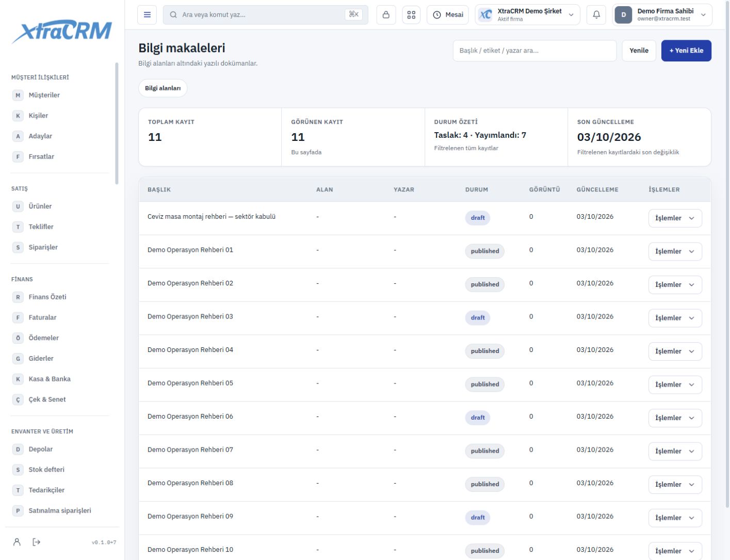Open the user profile icon in sidebar footer
Screen dimensions: 730x560
click(17, 542)
